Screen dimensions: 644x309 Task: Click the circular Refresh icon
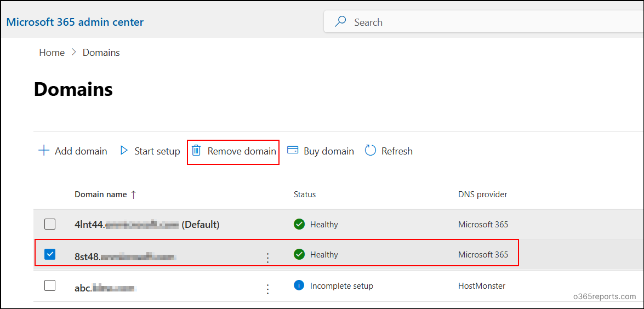click(371, 151)
